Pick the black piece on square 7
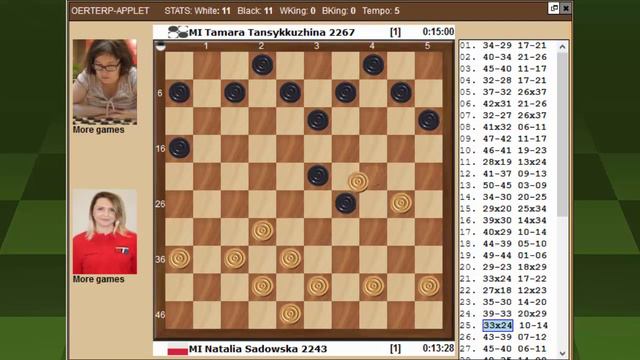This screenshot has height=360, width=640. click(235, 92)
